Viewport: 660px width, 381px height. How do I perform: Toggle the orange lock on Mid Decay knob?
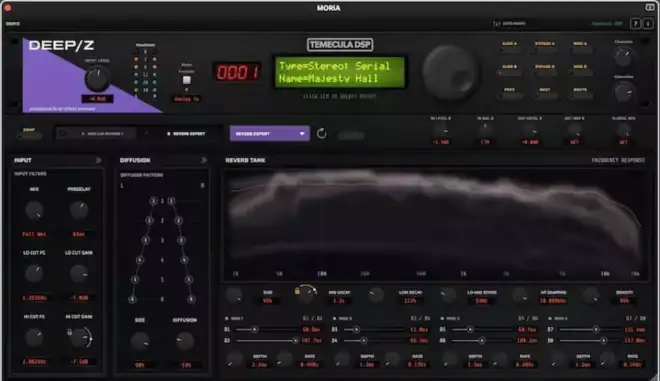click(297, 291)
